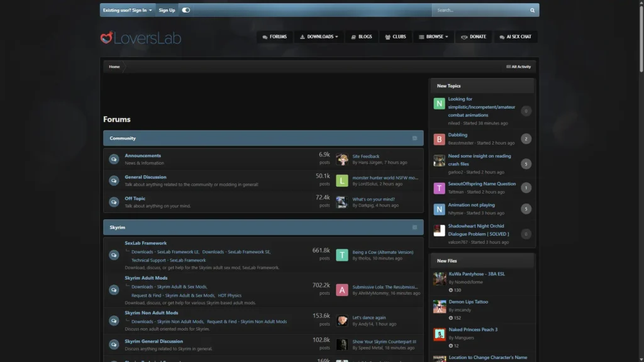
Task: Click AhriMyMommy pink A avatar
Action: click(x=341, y=290)
